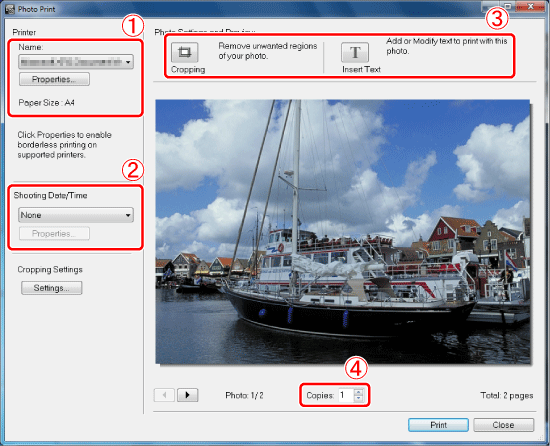The width and height of the screenshot is (550, 446).
Task: Click the Copies number field
Action: click(x=346, y=395)
